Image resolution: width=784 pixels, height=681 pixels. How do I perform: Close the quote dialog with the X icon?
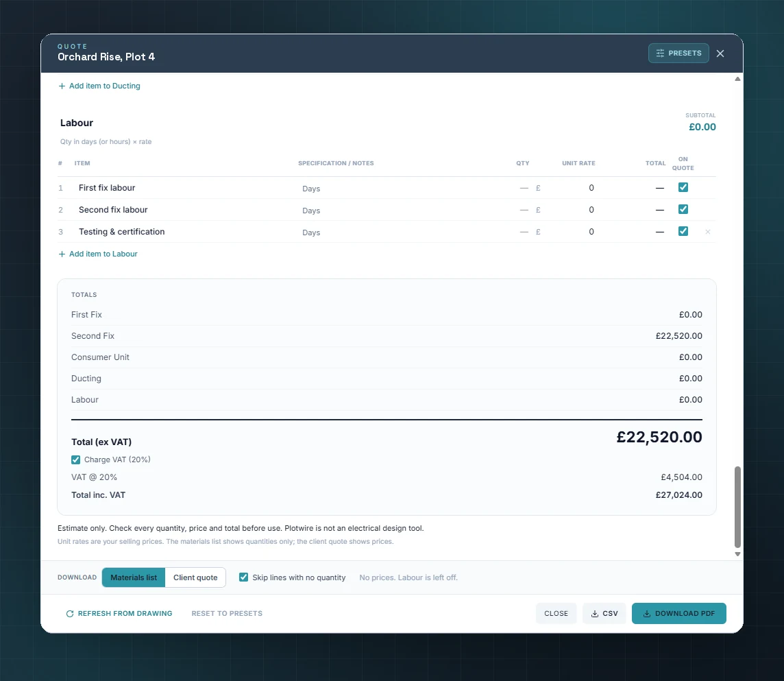720,53
